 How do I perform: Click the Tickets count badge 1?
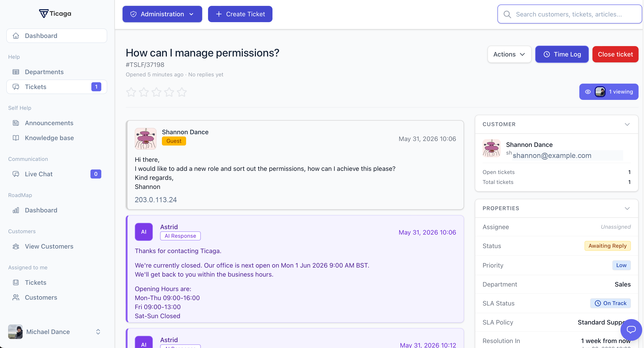[96, 87]
